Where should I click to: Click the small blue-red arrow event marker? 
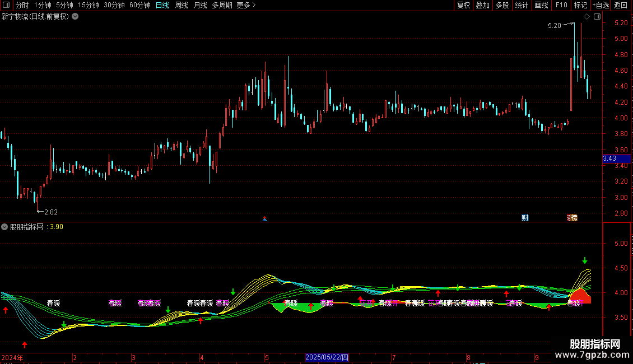coord(265,219)
